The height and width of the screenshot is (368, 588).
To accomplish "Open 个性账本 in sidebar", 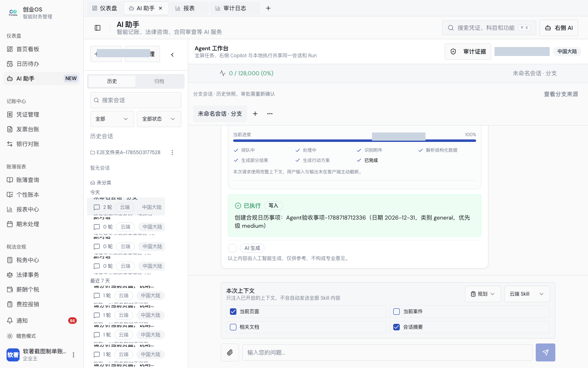I will pyautogui.click(x=41, y=195).
